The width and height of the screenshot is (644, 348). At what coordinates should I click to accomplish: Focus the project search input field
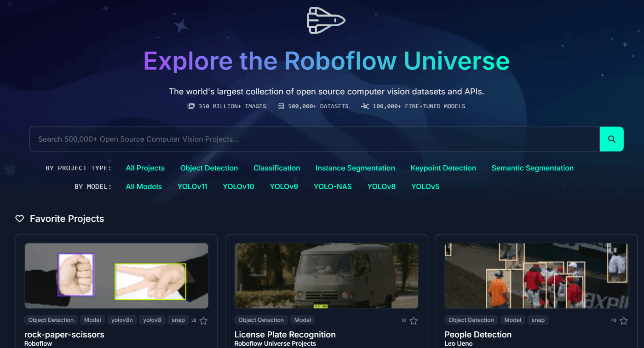coord(315,139)
